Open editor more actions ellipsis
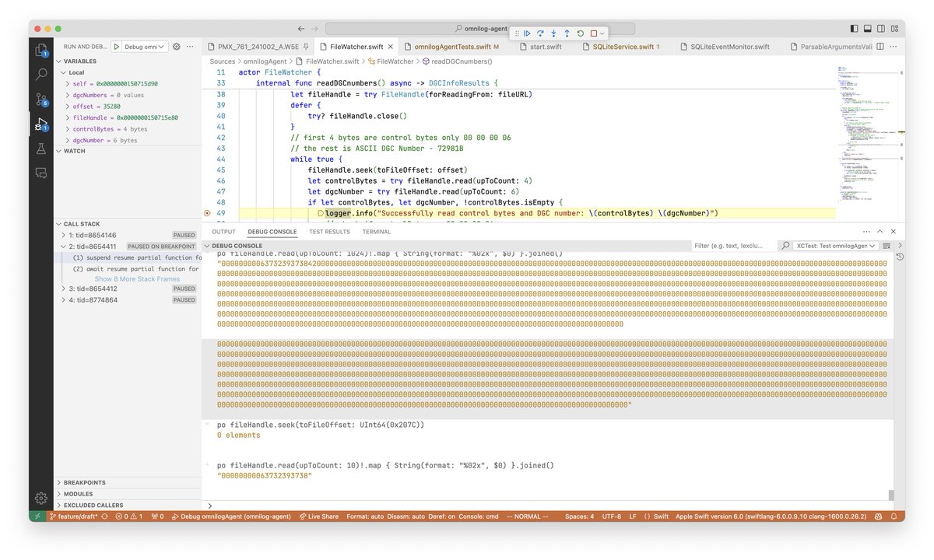The height and width of the screenshot is (560, 934). [894, 47]
